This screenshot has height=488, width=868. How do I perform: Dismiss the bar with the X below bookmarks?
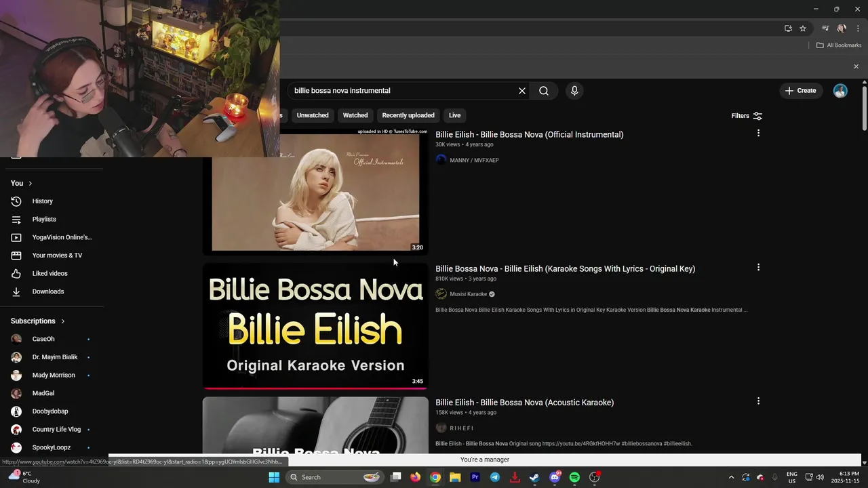856,66
